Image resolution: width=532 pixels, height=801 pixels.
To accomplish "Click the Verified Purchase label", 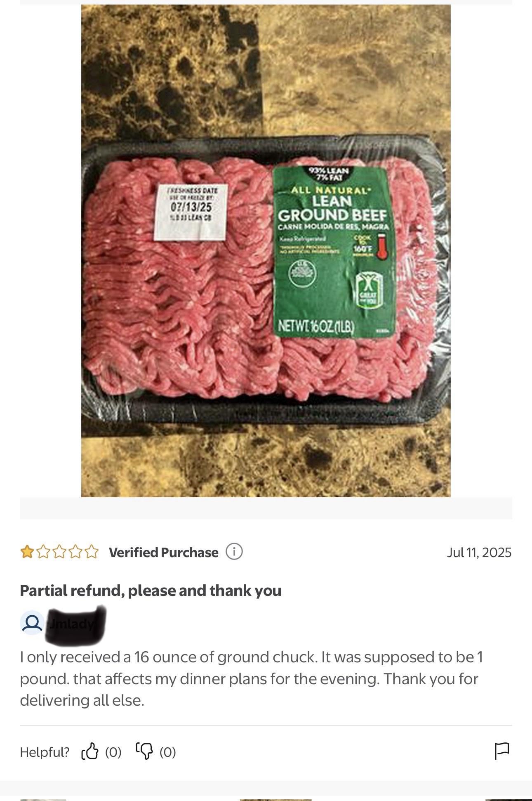I will pos(164,552).
